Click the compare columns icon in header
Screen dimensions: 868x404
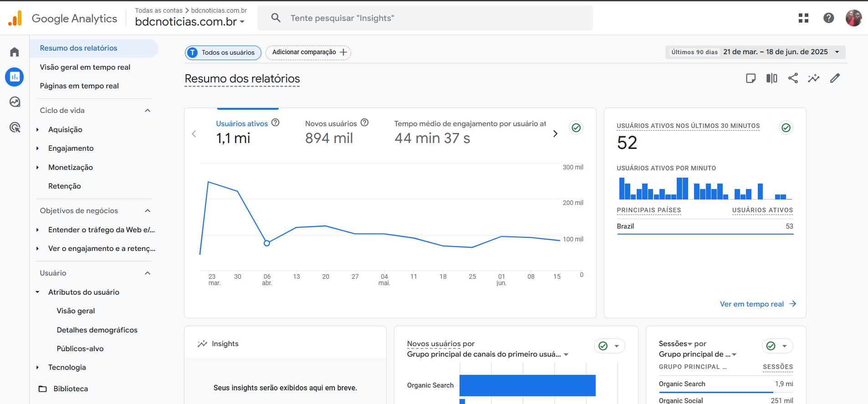pos(771,78)
